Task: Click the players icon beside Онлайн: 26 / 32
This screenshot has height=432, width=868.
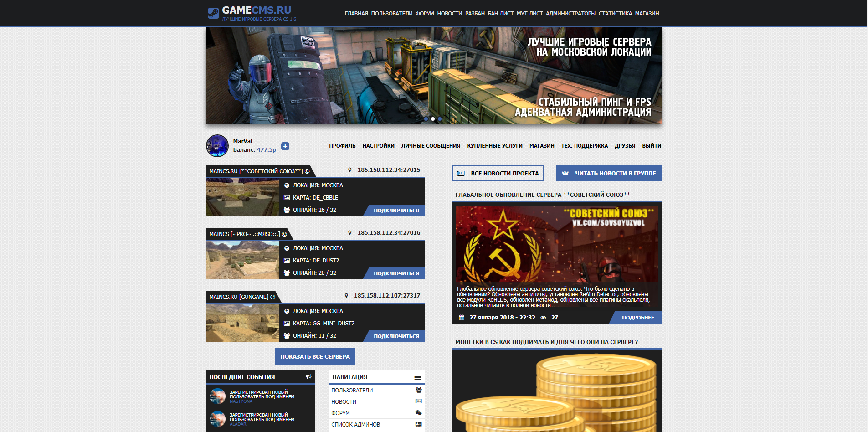Action: (287, 210)
